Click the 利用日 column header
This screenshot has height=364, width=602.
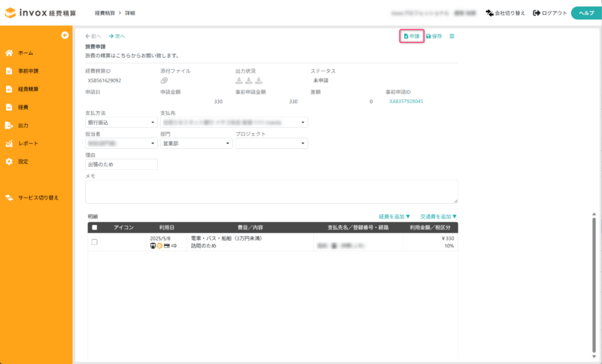166,227
